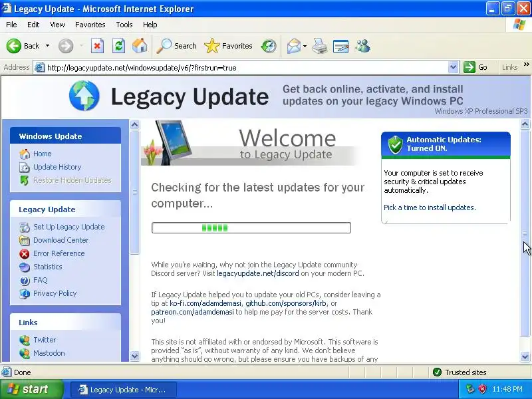Click the 11:48 PM system clock
This screenshot has width=532, height=399.
click(507, 389)
